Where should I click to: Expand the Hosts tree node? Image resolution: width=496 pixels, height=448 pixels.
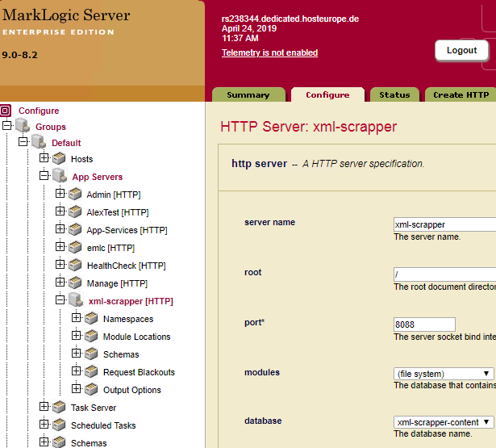(44, 157)
